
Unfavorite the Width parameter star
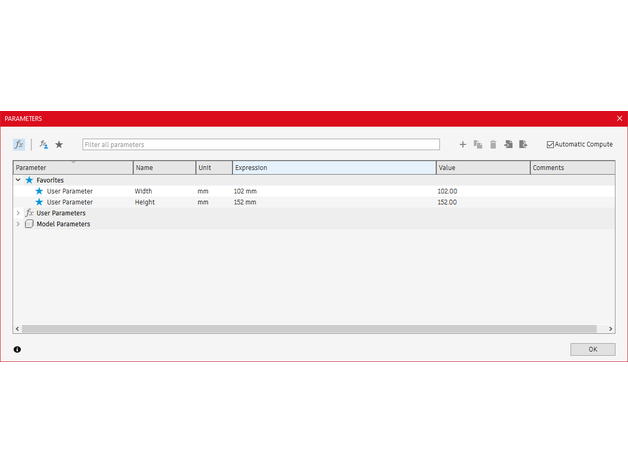pyautogui.click(x=40, y=190)
